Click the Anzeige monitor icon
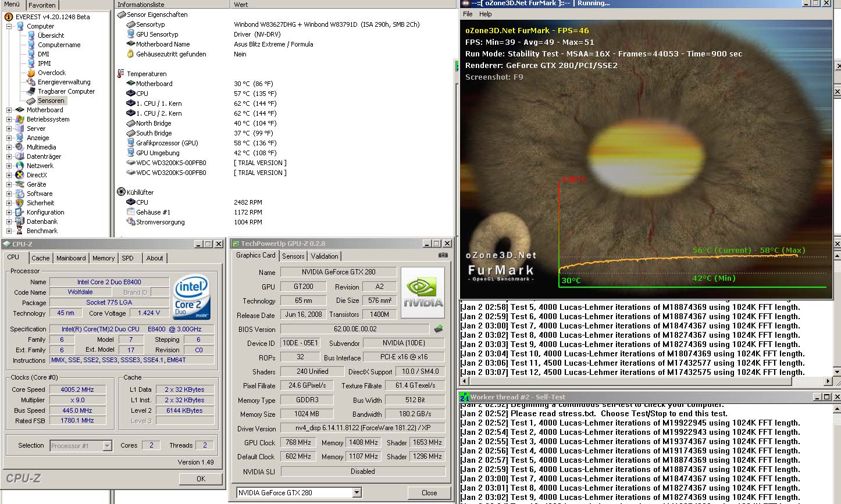Screen dimensions: 841x504 [20, 138]
